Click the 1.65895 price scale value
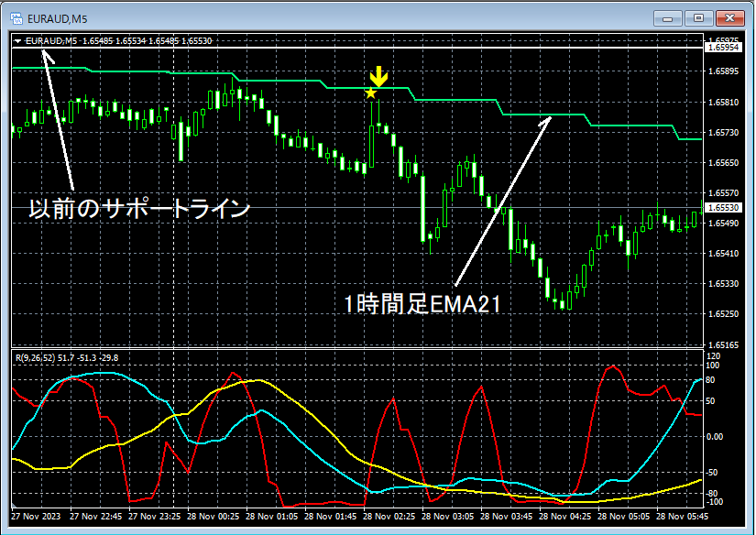 click(x=724, y=71)
